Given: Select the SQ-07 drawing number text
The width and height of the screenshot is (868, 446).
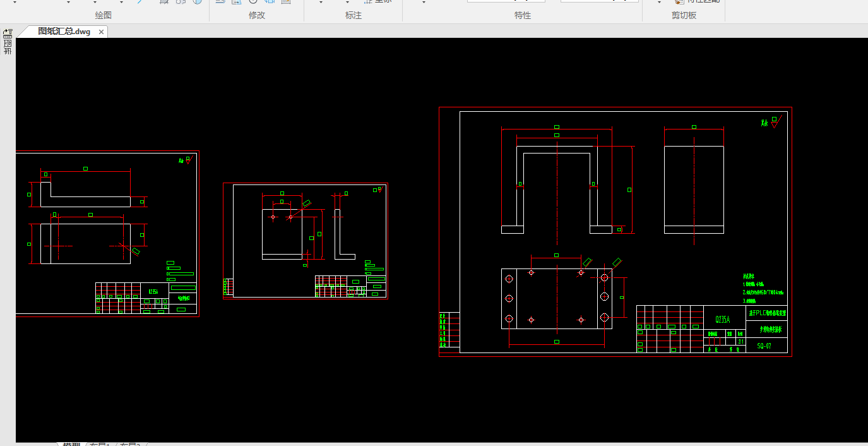Looking at the screenshot, I should click(x=764, y=346).
